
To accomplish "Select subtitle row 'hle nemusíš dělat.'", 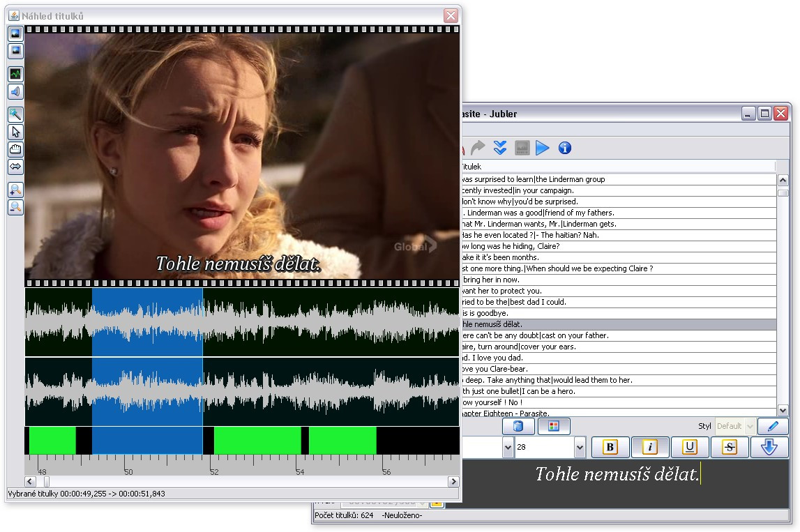I will click(x=619, y=324).
